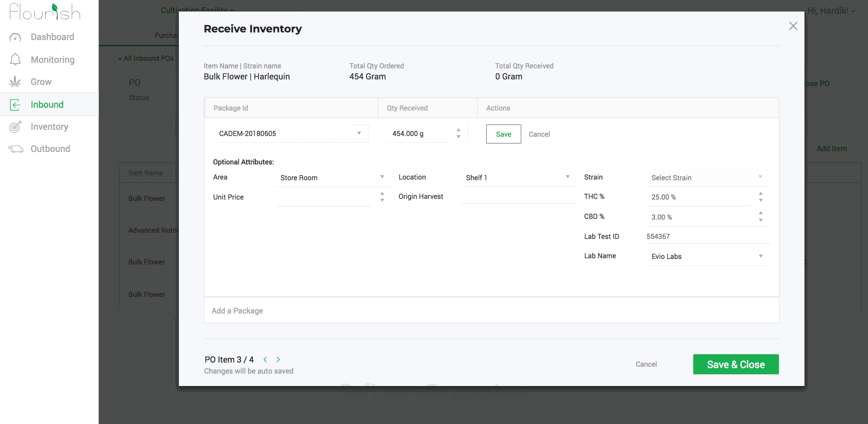
Task: Go to next PO item with right arrow
Action: 278,359
